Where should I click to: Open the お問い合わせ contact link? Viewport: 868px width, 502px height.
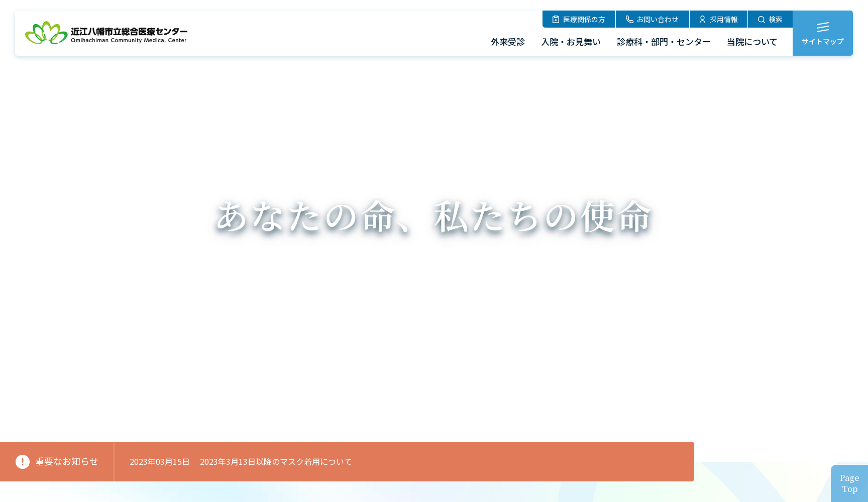(x=657, y=20)
